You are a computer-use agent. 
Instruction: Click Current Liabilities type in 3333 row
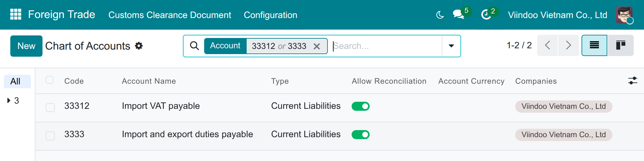pyautogui.click(x=306, y=134)
